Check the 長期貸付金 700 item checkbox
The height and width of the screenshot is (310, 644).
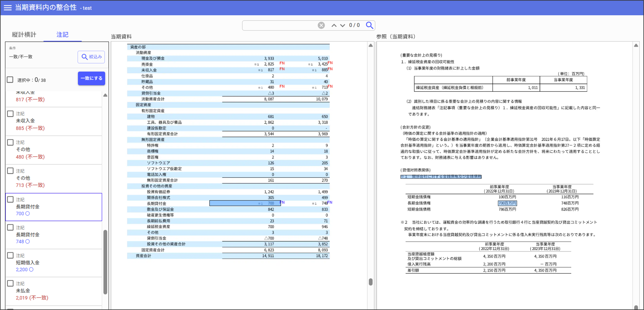[10, 199]
